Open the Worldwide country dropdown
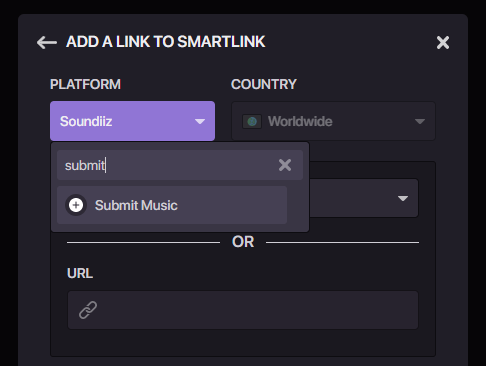 point(333,121)
